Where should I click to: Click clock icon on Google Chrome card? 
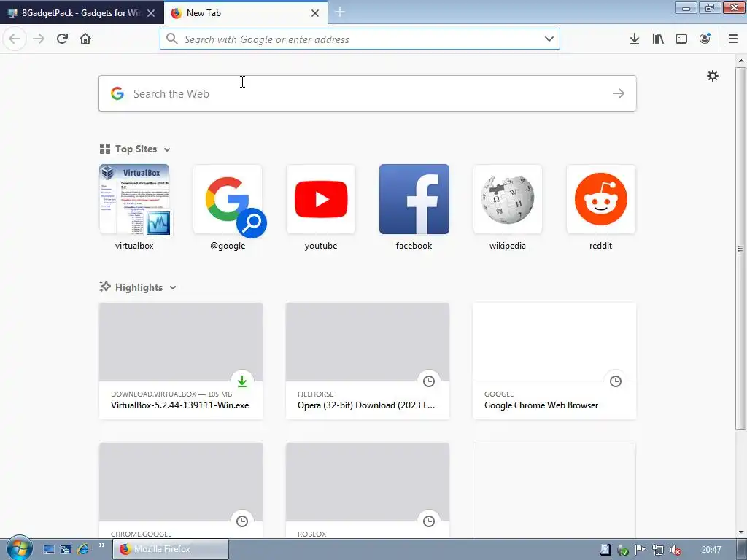616,381
